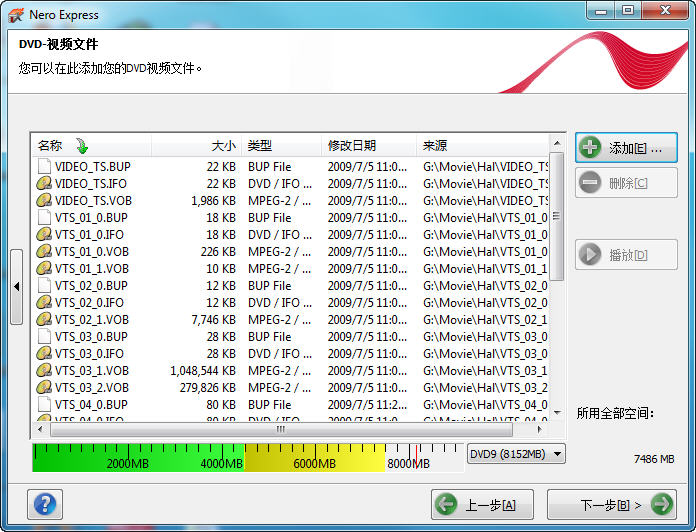This screenshot has height=532, width=696.
Task: Click the horizontal scrollbar left arrow
Action: click(x=40, y=429)
